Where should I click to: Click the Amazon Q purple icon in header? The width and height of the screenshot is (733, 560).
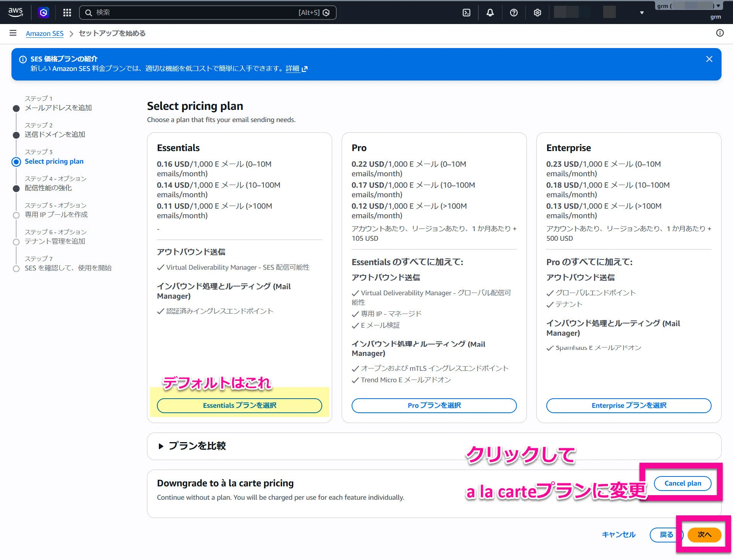point(44,13)
